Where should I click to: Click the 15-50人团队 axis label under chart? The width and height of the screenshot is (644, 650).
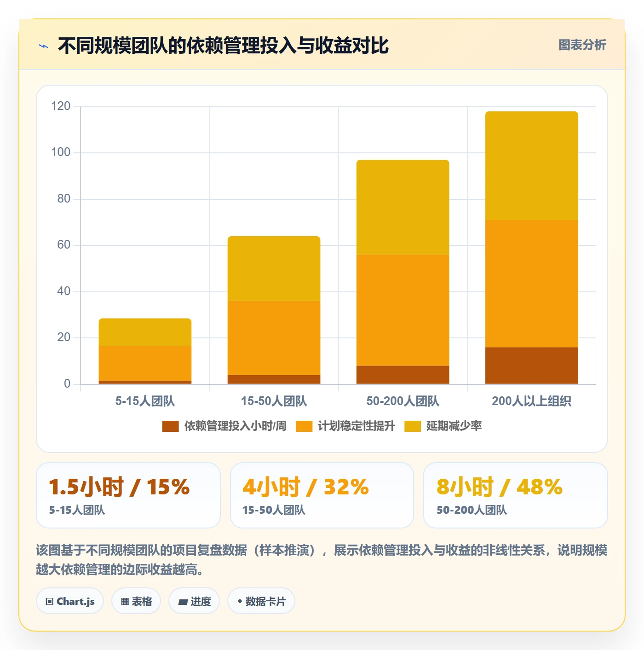(x=274, y=401)
